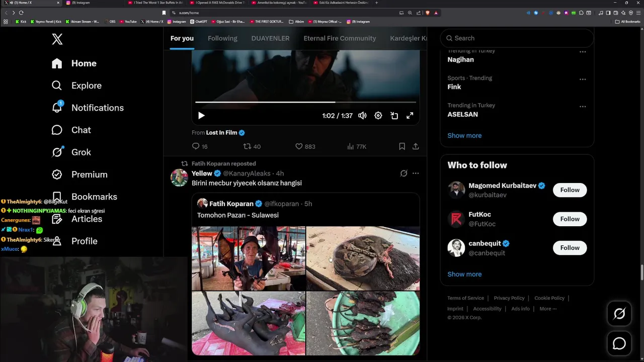
Task: Play the paused video
Action: pos(201,116)
